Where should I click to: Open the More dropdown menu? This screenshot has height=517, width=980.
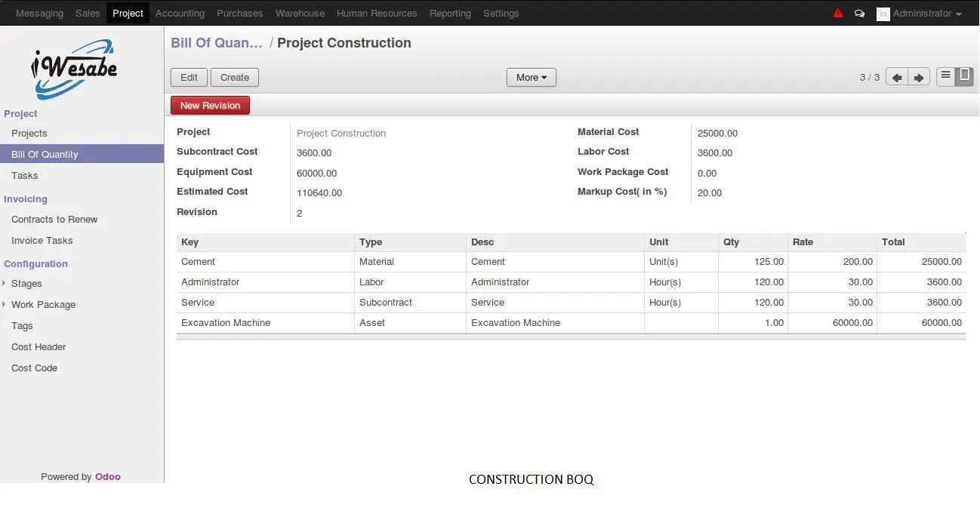(x=531, y=77)
